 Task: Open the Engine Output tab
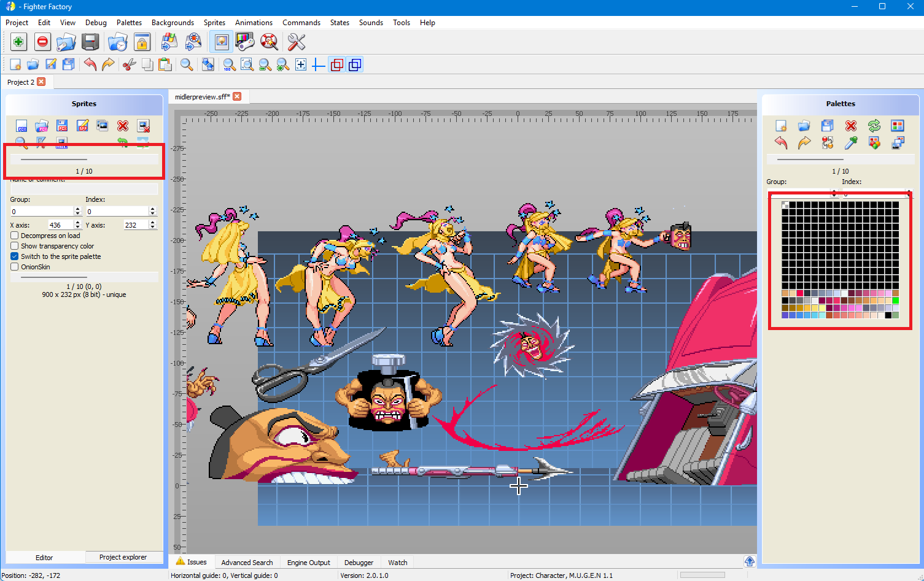click(x=308, y=563)
